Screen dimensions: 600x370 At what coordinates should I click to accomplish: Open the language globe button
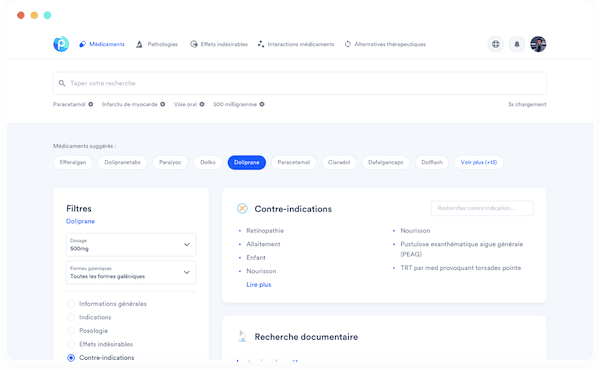coord(496,44)
